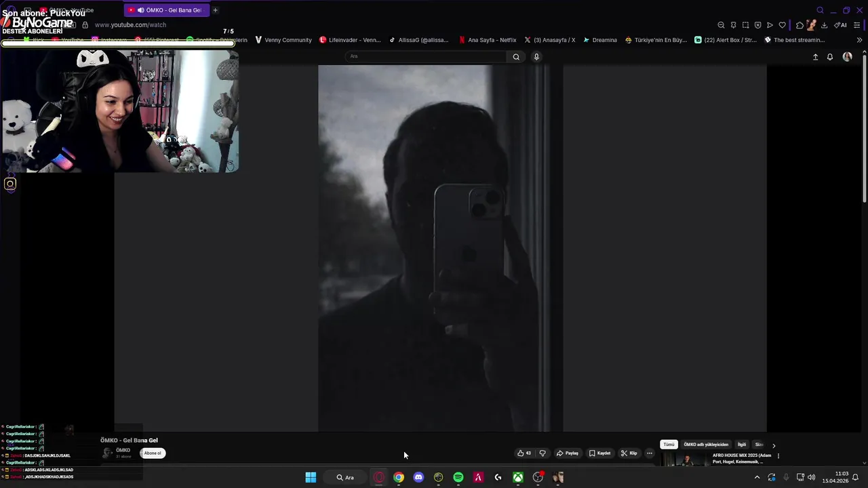Screen dimensions: 868x488
Task: Open the Windows notification bell in tray
Action: tap(856, 477)
